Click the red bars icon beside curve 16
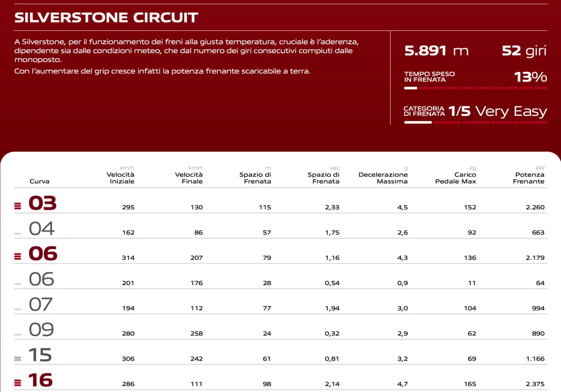Screen dimensions: 561x392 tap(18, 383)
